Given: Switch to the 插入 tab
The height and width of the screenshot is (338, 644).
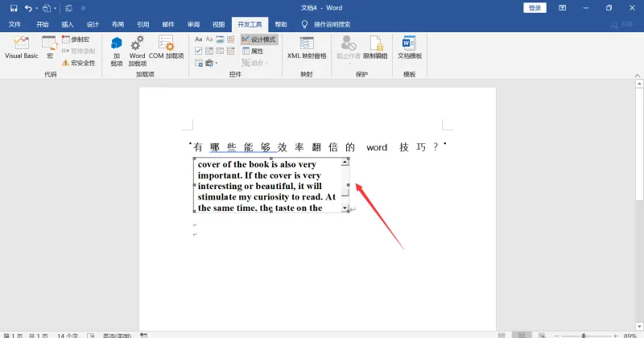Looking at the screenshot, I should tap(68, 25).
